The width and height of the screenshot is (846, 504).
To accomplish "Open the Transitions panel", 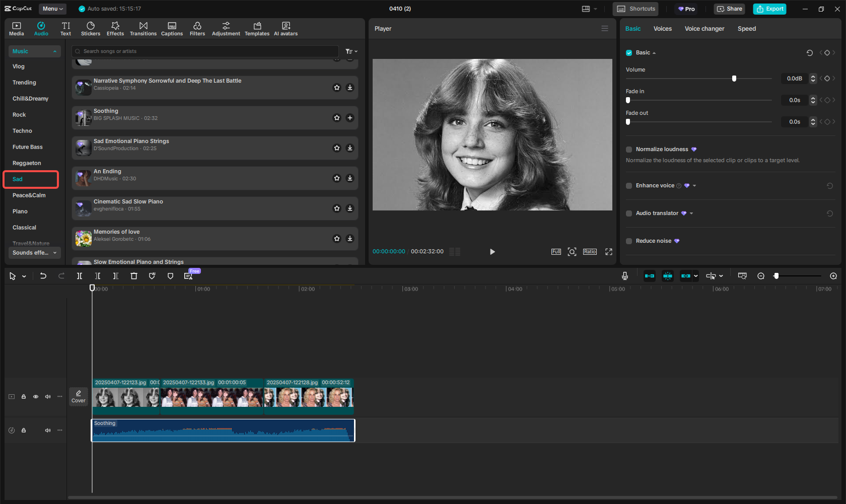I will click(143, 29).
